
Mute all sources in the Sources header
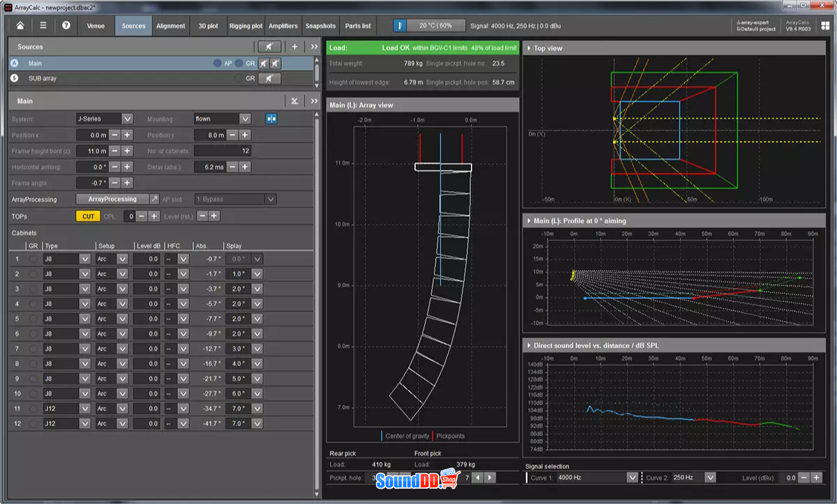click(270, 47)
